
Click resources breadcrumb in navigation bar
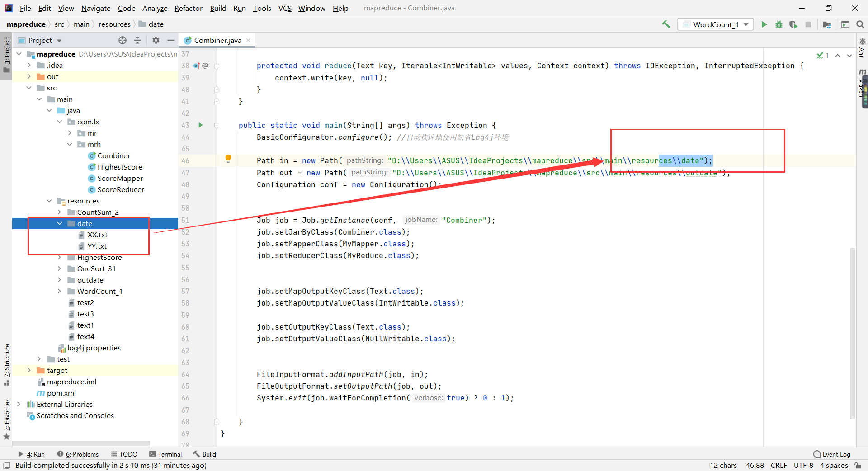click(114, 24)
